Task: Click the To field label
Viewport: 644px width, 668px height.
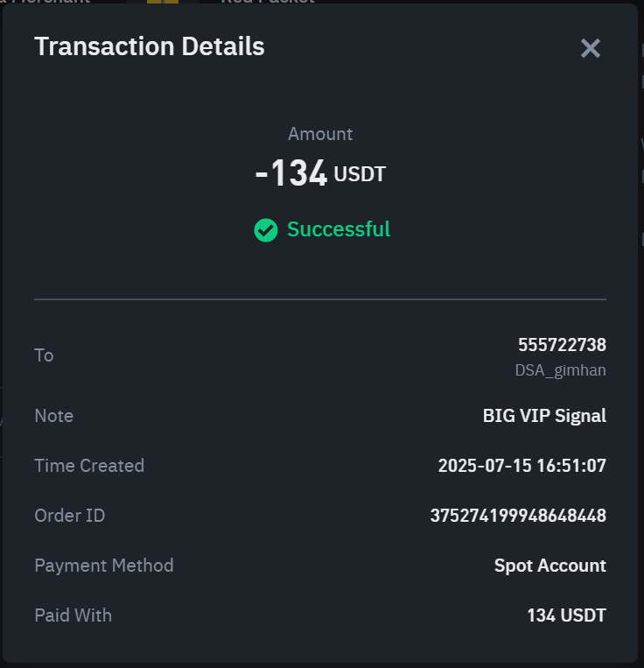Action: coord(44,355)
